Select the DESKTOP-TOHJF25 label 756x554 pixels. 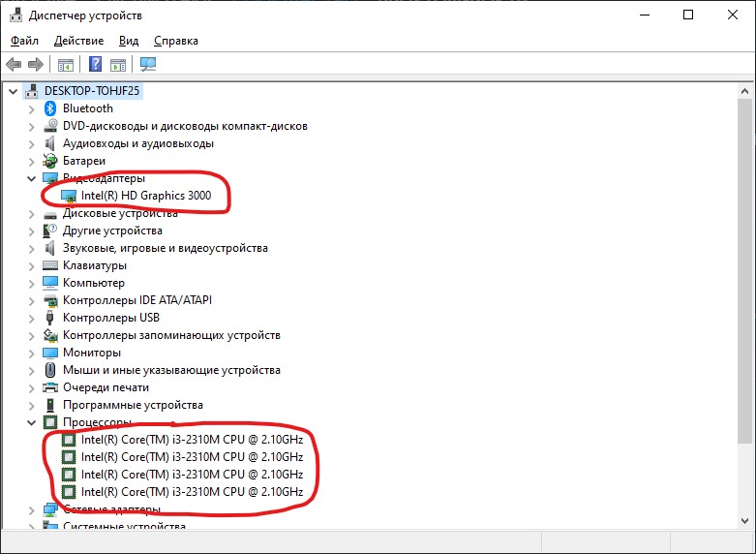[x=92, y=91]
